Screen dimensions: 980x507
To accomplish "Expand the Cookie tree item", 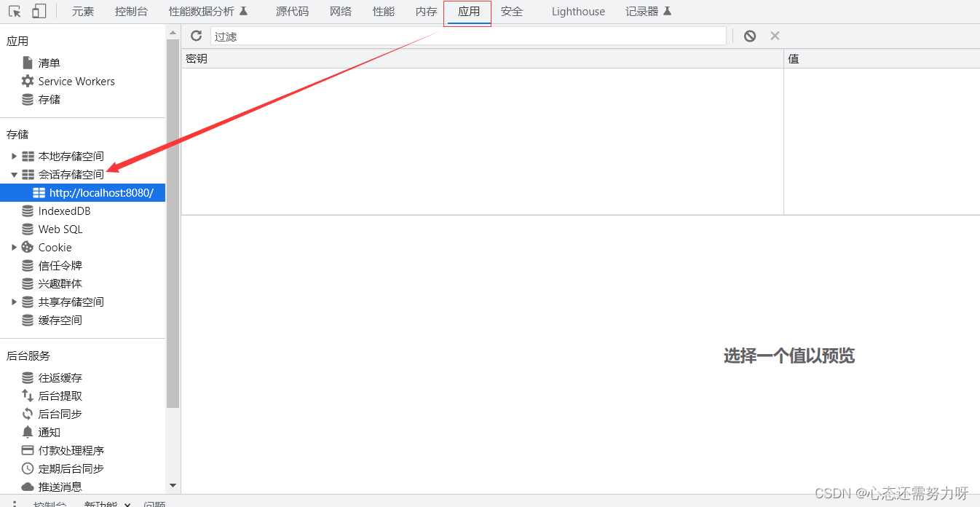I will tap(14, 247).
